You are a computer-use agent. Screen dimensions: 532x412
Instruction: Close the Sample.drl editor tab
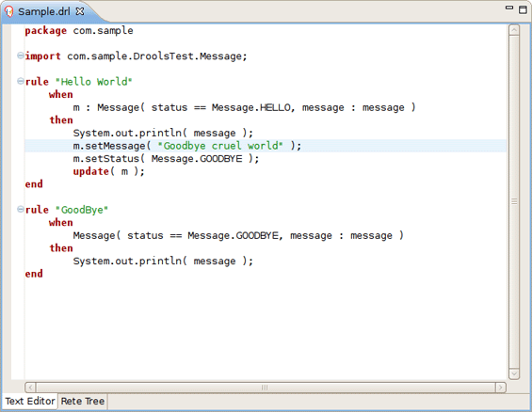click(80, 11)
